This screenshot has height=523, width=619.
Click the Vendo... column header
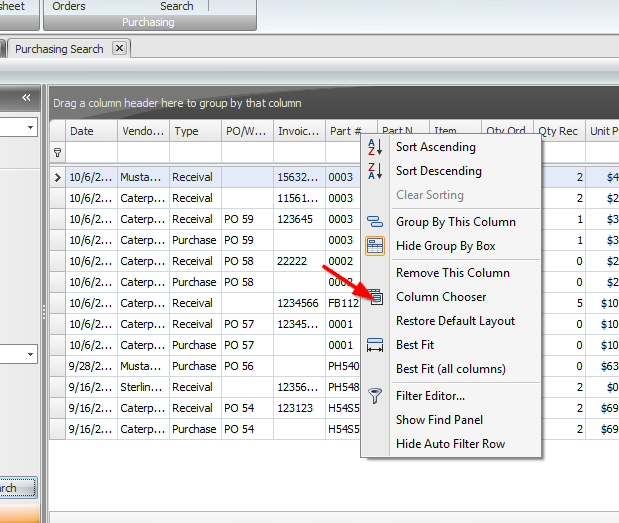point(144,131)
